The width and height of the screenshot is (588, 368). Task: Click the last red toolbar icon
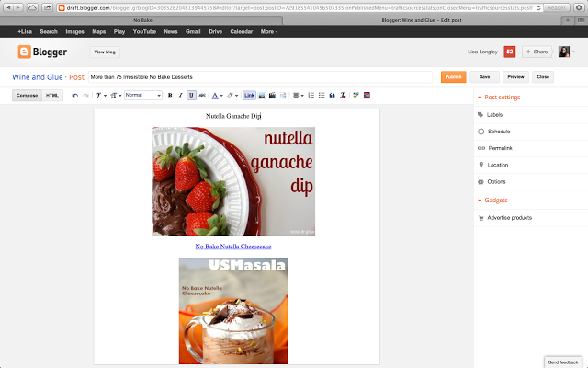(x=367, y=96)
